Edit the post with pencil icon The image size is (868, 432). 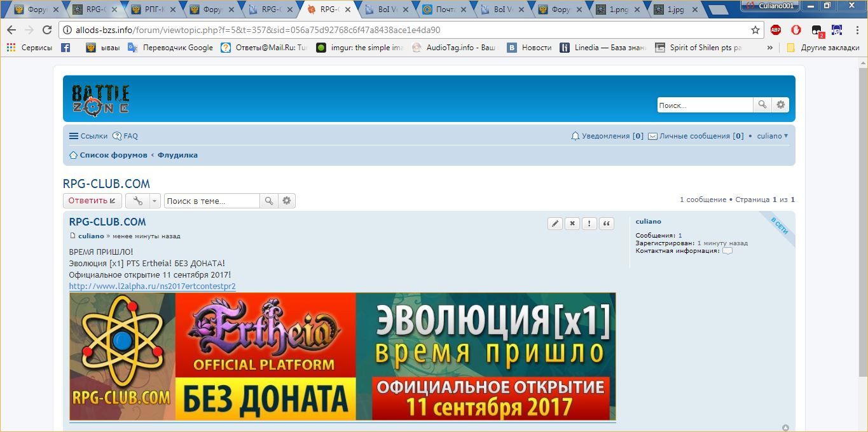coord(555,224)
